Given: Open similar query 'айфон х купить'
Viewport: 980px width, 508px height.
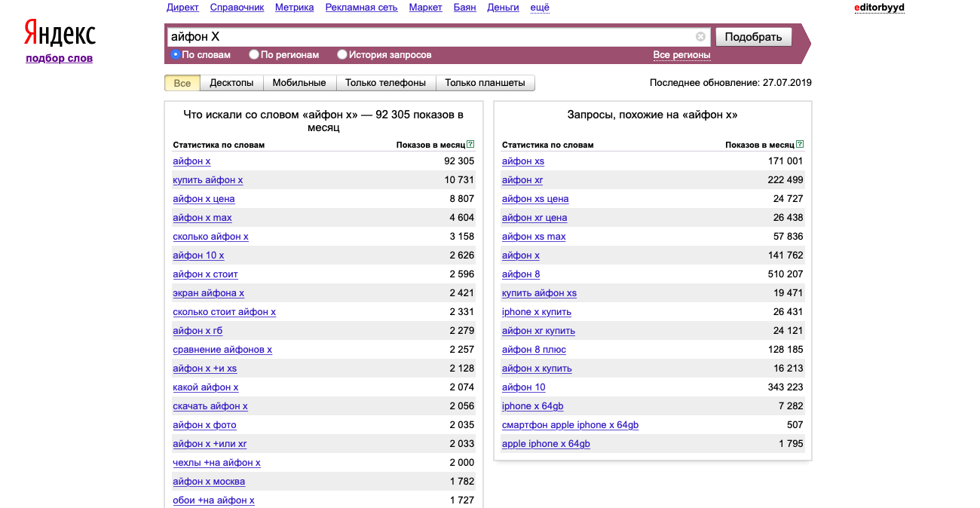Looking at the screenshot, I should point(537,369).
